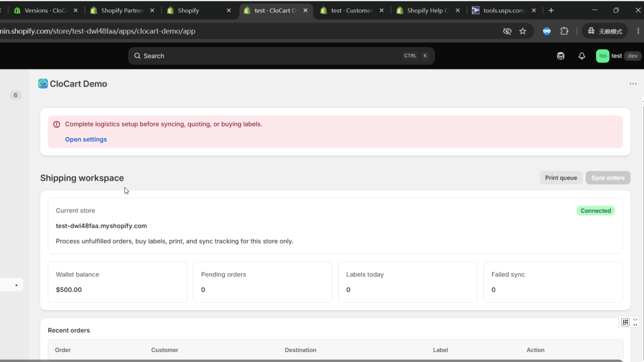
Task: Open the Shopify Help Center tab
Action: [423, 10]
